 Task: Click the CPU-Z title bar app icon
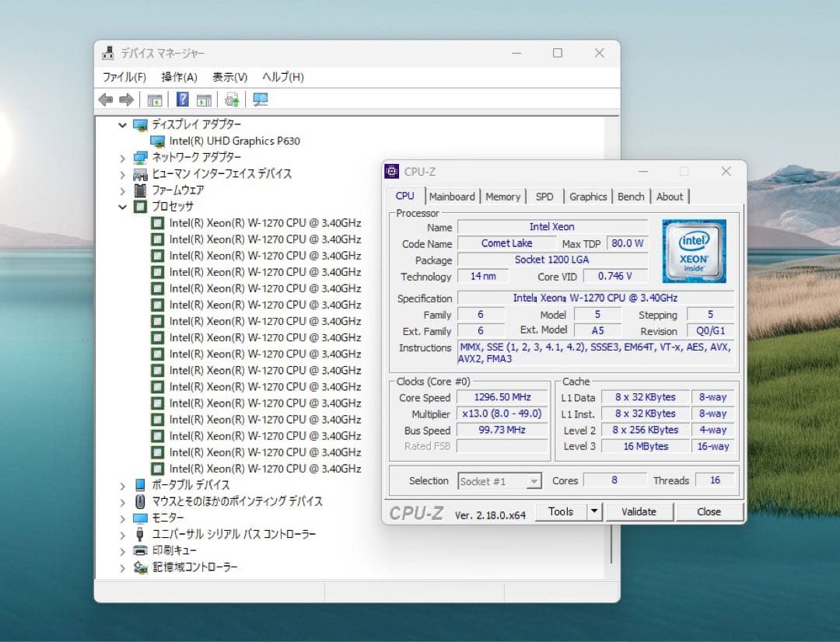coord(391,171)
